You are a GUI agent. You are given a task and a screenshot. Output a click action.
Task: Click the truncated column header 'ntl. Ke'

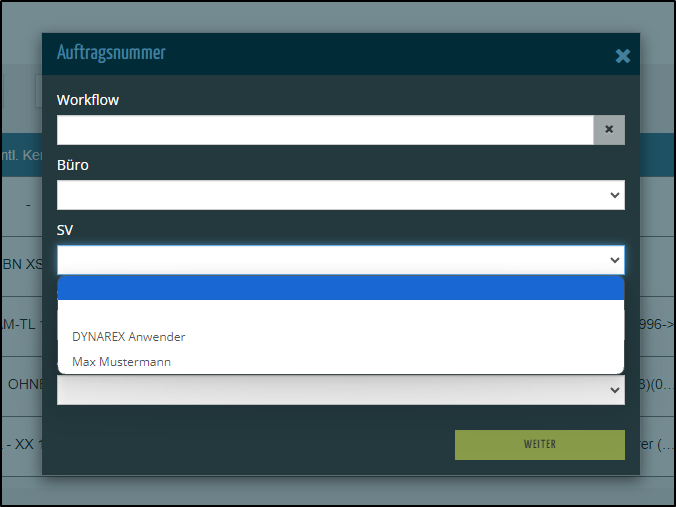[20, 156]
